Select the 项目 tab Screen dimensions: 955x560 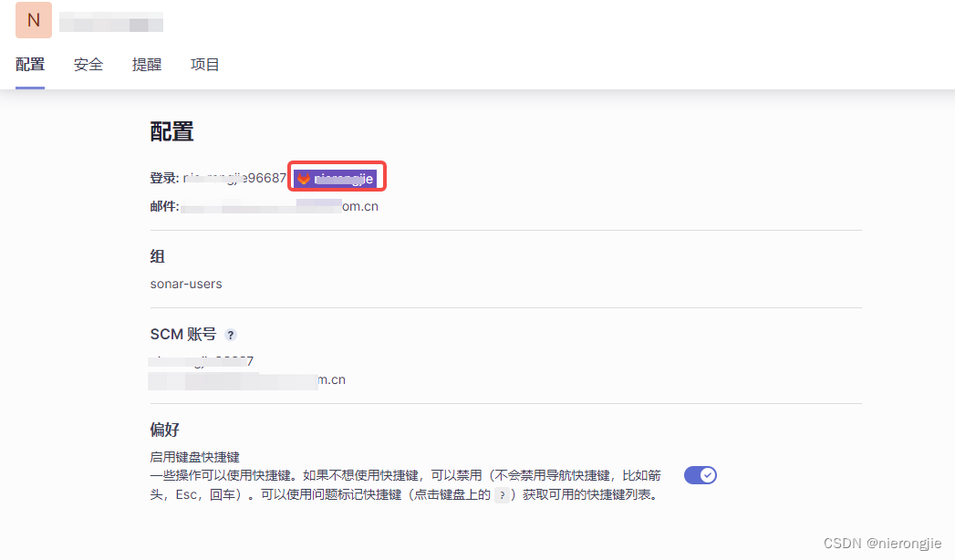[x=204, y=64]
